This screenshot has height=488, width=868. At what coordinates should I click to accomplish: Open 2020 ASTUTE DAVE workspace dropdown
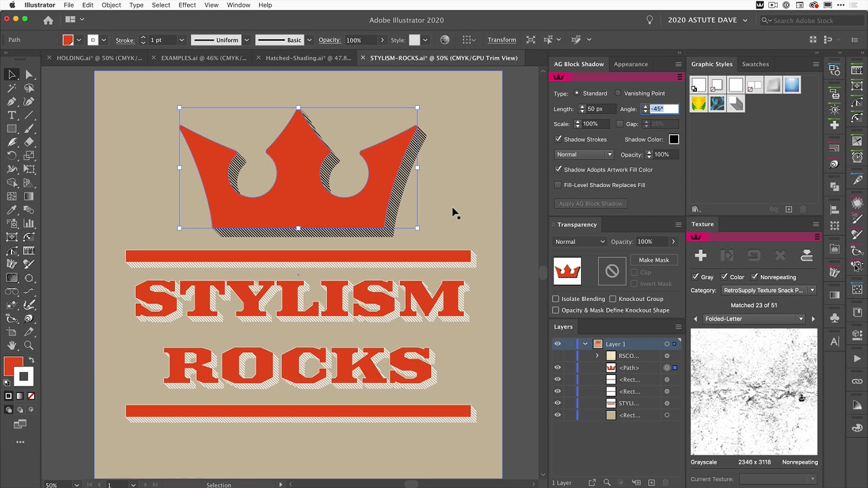click(x=707, y=20)
